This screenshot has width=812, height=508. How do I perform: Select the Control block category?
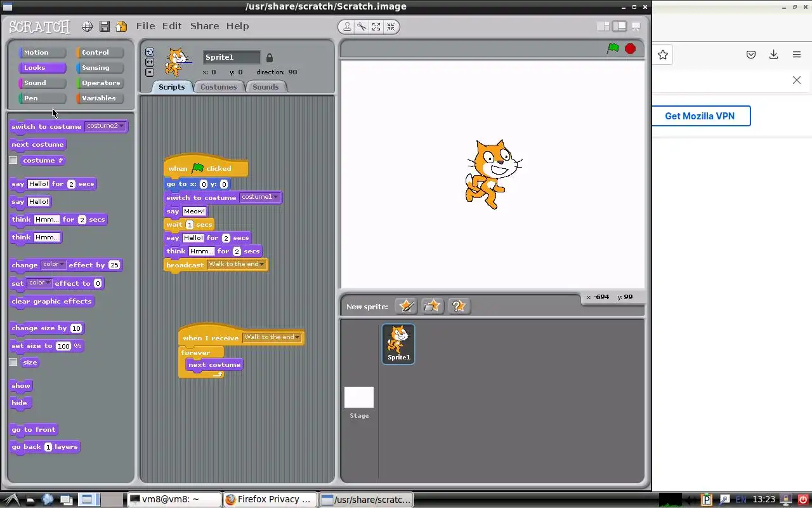pyautogui.click(x=100, y=53)
